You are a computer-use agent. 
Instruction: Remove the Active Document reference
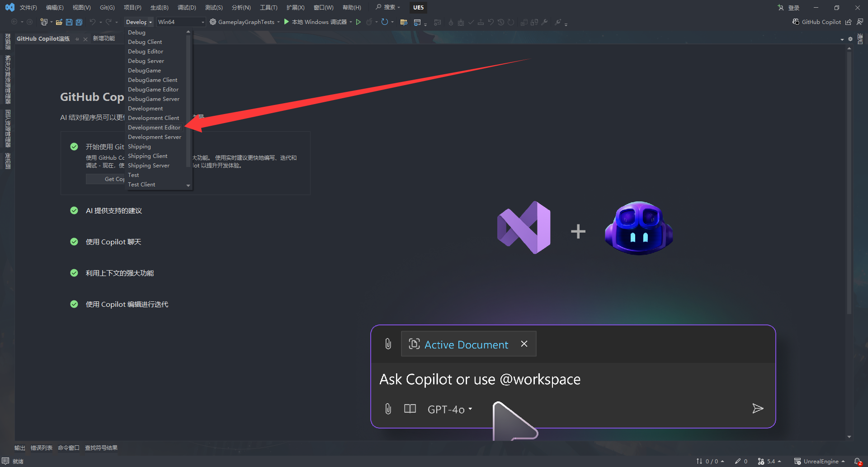524,344
